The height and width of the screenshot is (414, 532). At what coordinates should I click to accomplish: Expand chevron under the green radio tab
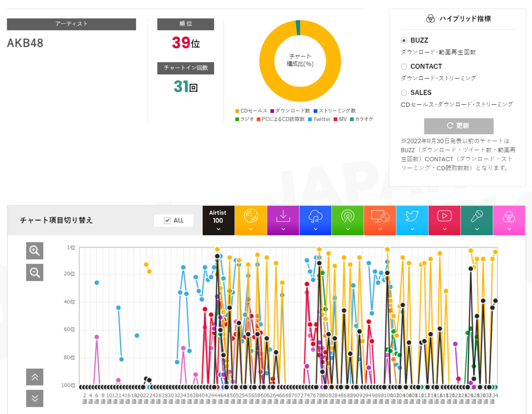tap(348, 229)
